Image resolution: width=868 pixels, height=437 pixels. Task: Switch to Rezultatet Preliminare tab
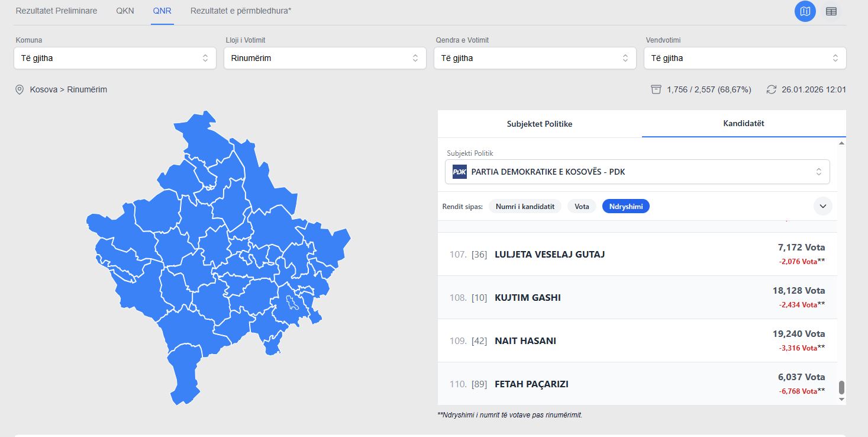pos(56,11)
